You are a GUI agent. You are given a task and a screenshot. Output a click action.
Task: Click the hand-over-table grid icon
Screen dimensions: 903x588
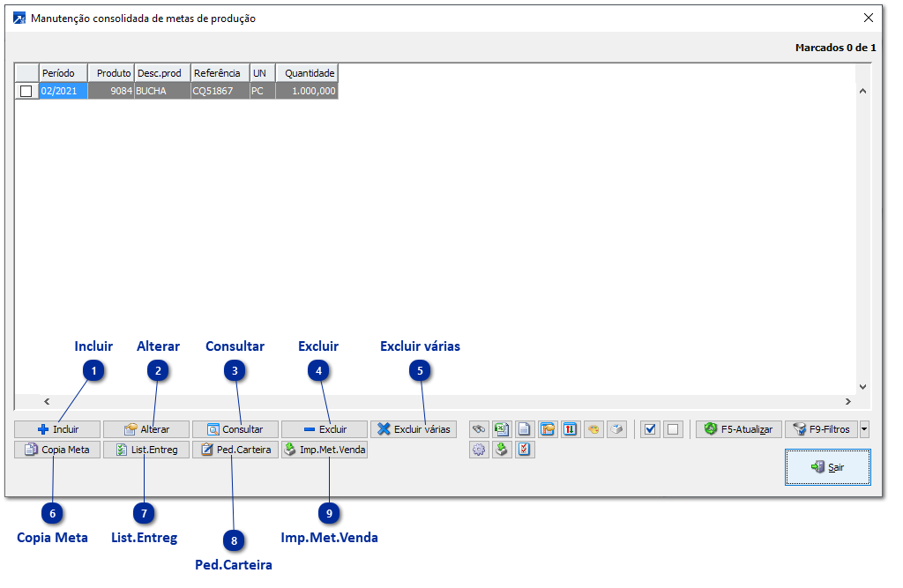[547, 429]
